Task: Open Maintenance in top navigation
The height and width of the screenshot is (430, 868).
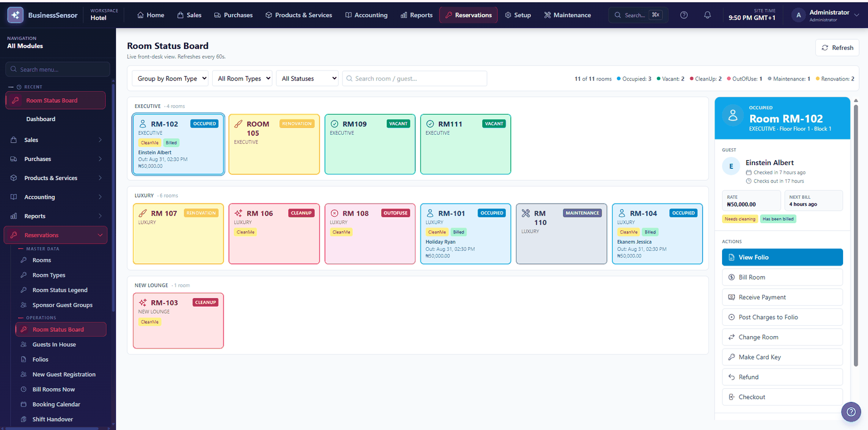Action: tap(567, 15)
